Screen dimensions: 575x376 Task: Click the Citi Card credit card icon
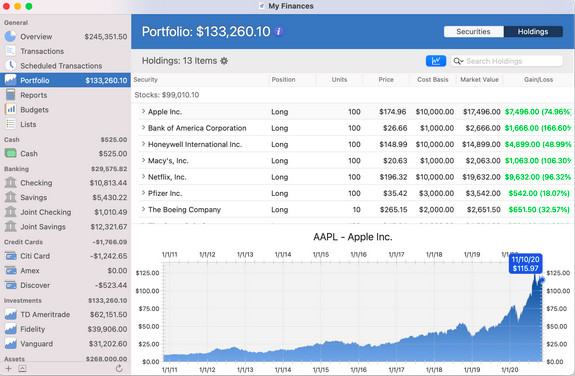click(x=10, y=256)
